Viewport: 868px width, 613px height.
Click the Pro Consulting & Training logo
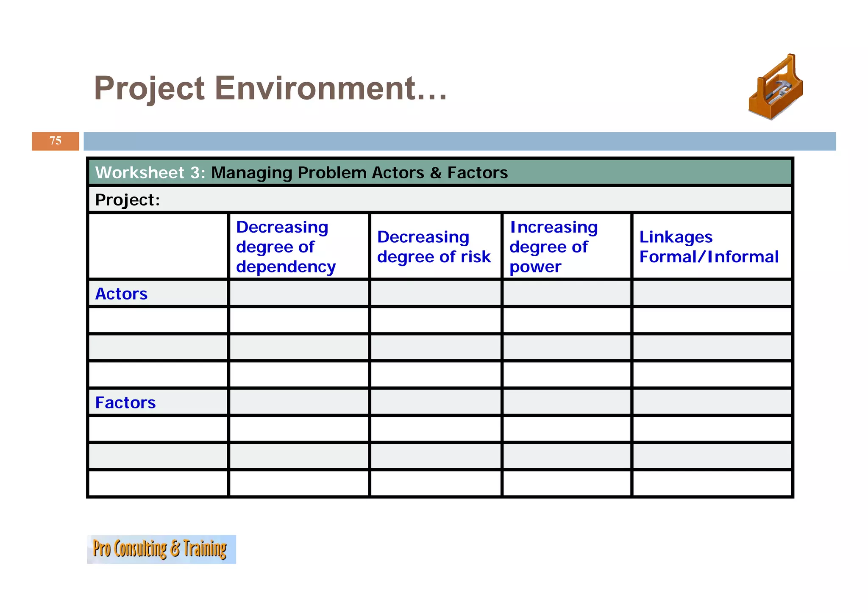161,549
